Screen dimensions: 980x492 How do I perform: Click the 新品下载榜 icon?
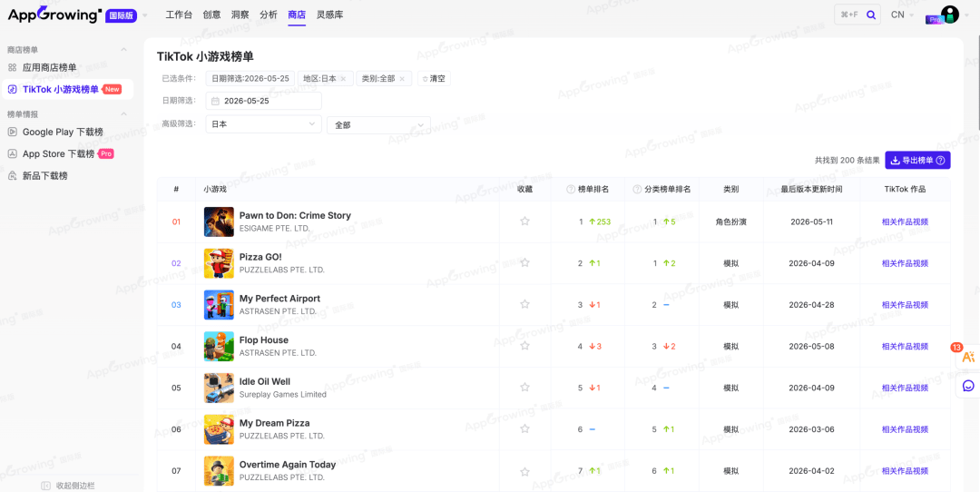[12, 176]
